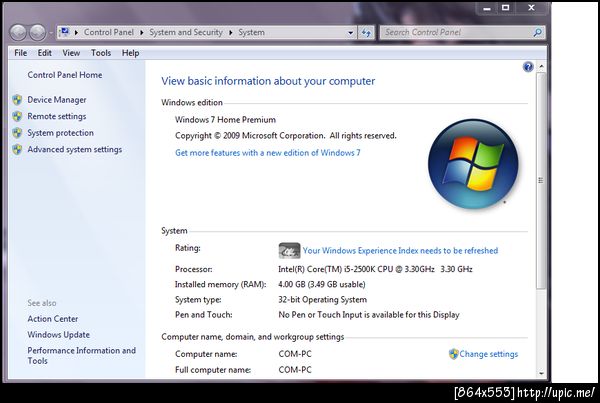Click View basic information about your computer heading
Image resolution: width=600 pixels, height=403 pixels.
coord(268,81)
